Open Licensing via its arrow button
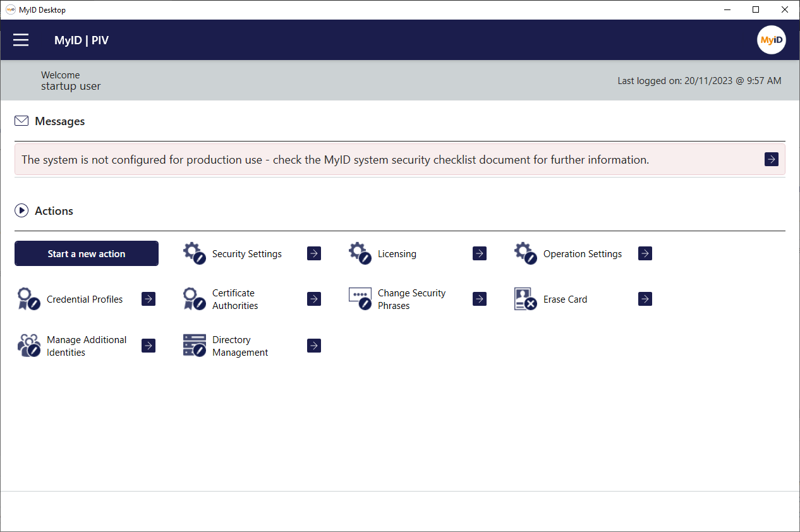The width and height of the screenshot is (800, 532). point(480,253)
